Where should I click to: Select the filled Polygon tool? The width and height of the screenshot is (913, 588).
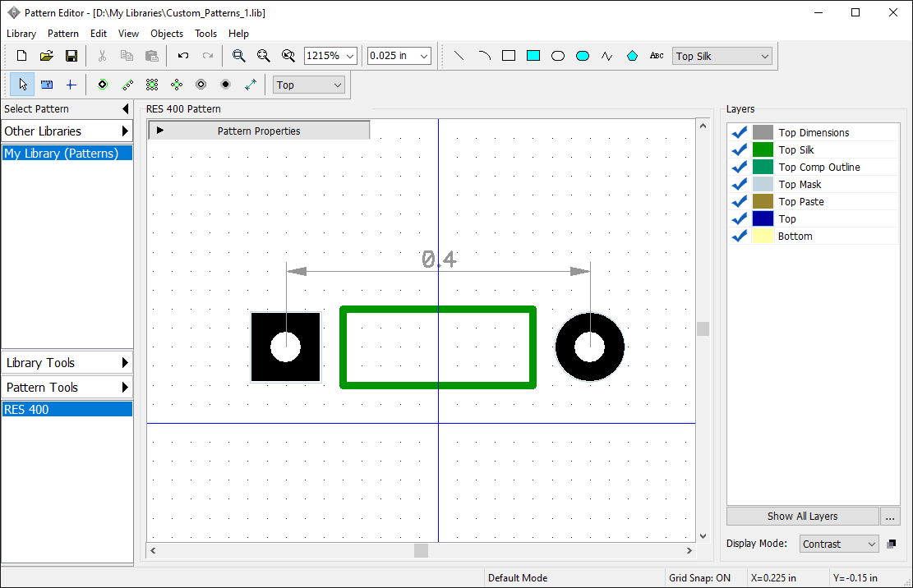tap(632, 56)
